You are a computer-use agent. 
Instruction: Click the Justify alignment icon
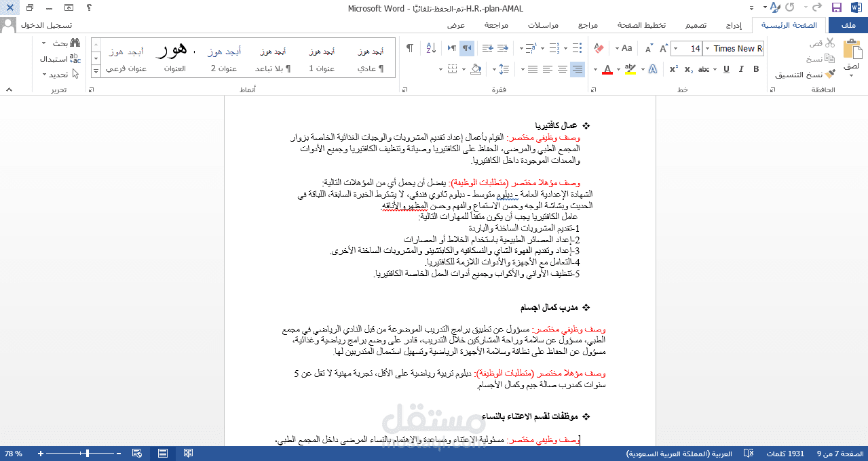531,69
